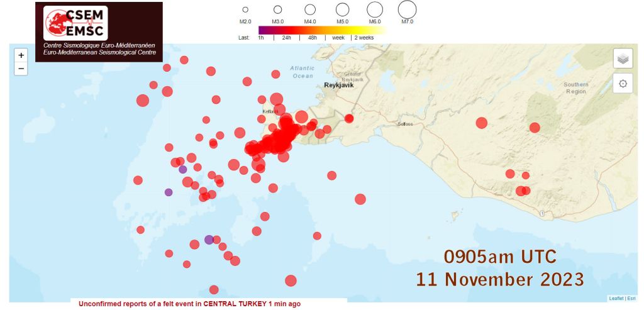Click the M6.0 legend circle
Viewport: 644px width, 310px height.
point(375,9)
